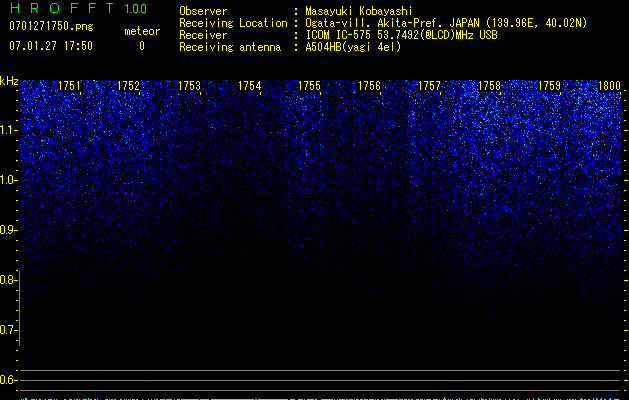This screenshot has width=629, height=400.
Task: Click the ICOM IC-575 53.7492 MHz receiver text
Action: coord(401,35)
